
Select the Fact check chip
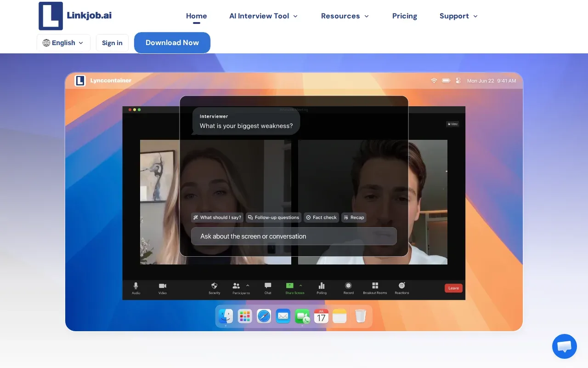tap(322, 218)
